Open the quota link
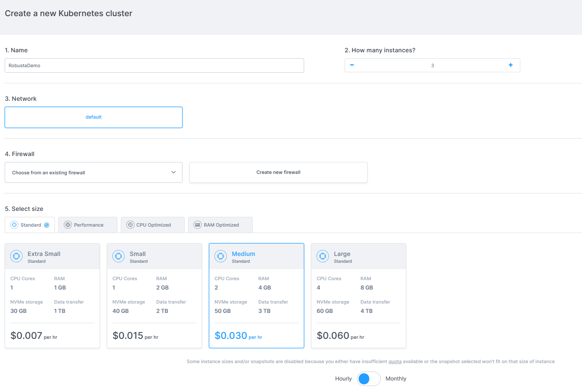582x392 pixels. 395,362
